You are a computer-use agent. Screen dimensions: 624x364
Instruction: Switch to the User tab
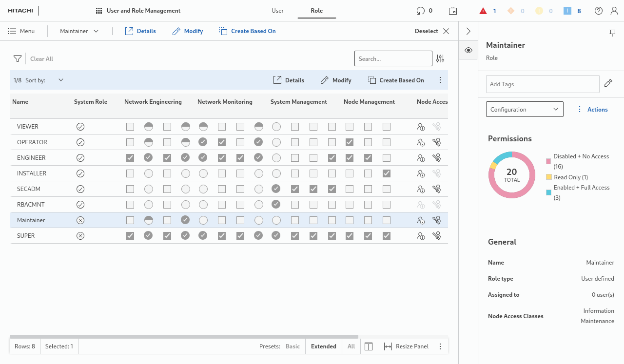(x=278, y=11)
